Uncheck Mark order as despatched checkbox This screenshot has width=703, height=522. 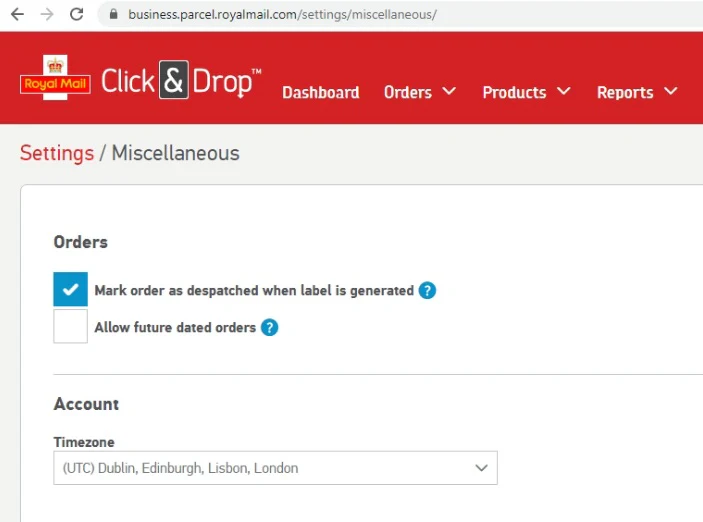pos(70,290)
